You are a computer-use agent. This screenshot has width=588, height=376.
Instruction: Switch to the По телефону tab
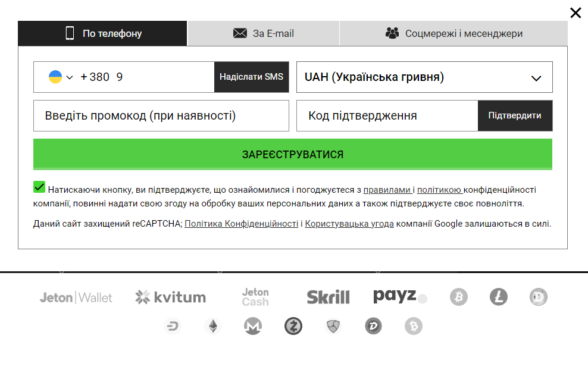[x=102, y=33]
